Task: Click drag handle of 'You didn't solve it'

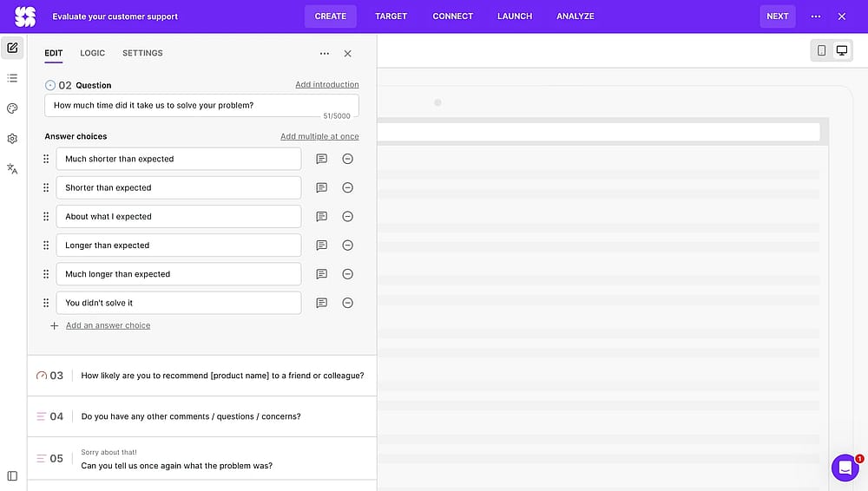Action: [46, 303]
